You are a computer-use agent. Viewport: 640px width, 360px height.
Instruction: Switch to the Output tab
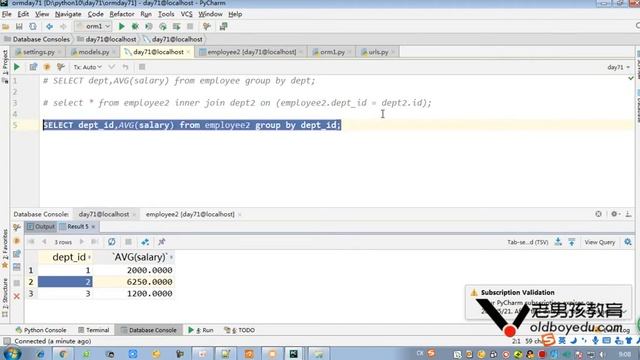(41, 226)
